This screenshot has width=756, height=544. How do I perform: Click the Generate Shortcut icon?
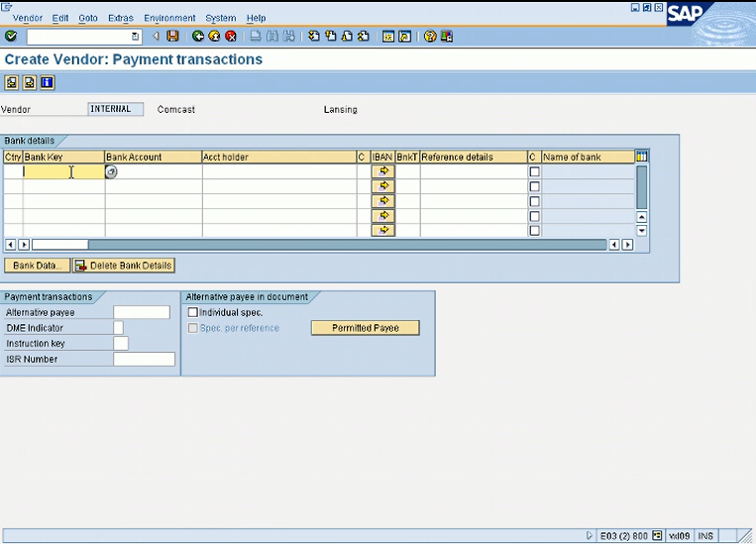pos(405,37)
